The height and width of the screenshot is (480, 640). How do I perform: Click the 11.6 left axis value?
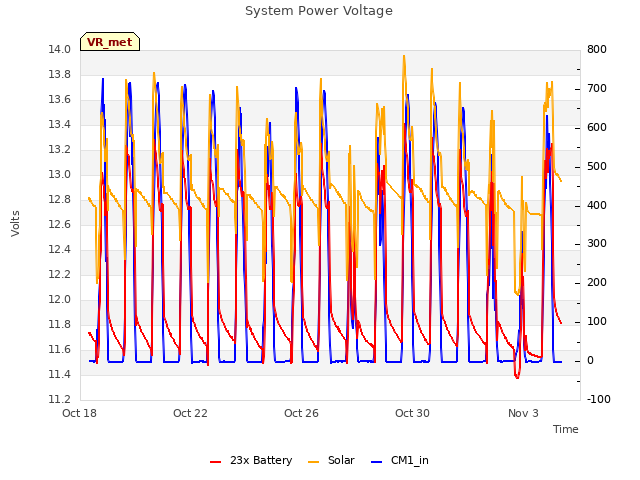tap(60, 349)
